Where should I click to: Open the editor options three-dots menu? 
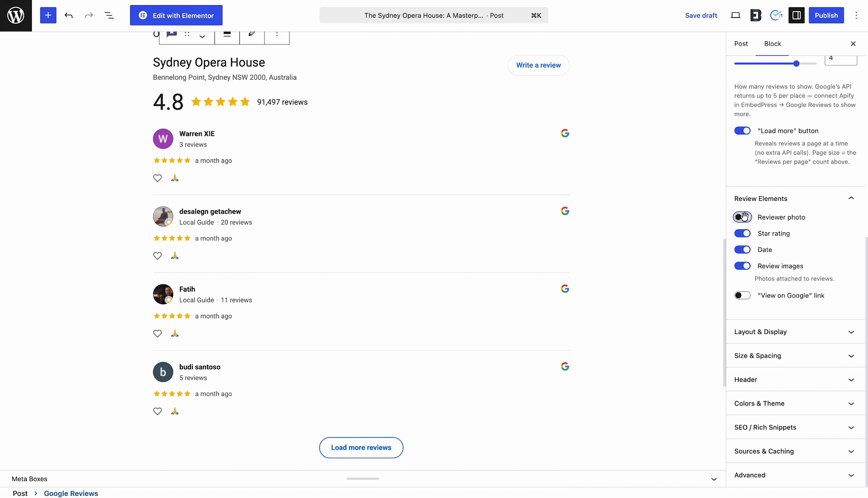[x=856, y=15]
